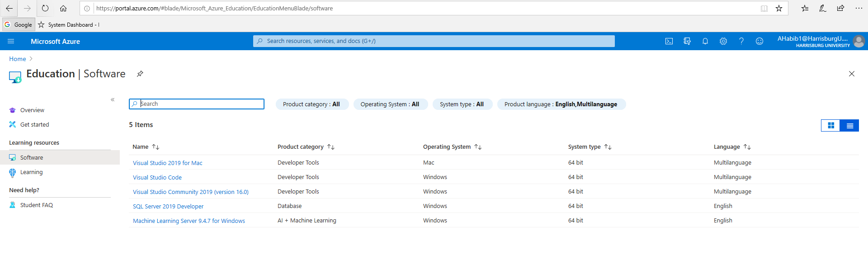Screen dimensions: 868x274
Task: Select 'AI + Machine Learning' cell
Action: (x=307, y=220)
